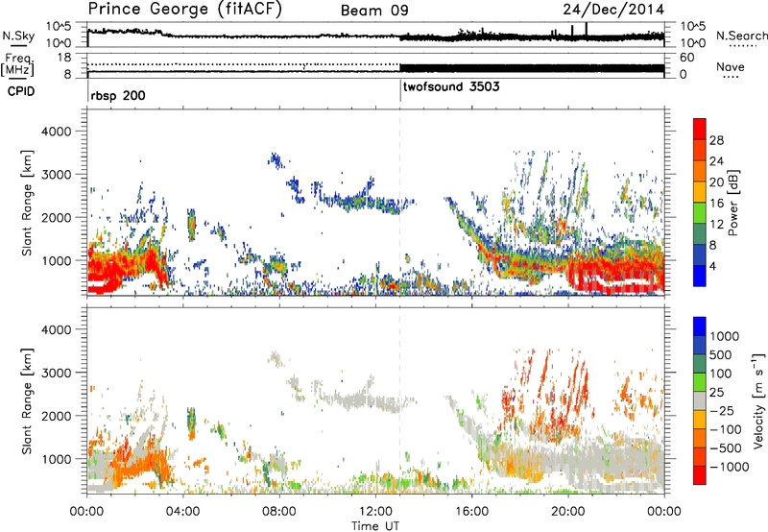Click the '4' label on Power colorbar
This screenshot has width=768, height=532.
(x=712, y=266)
